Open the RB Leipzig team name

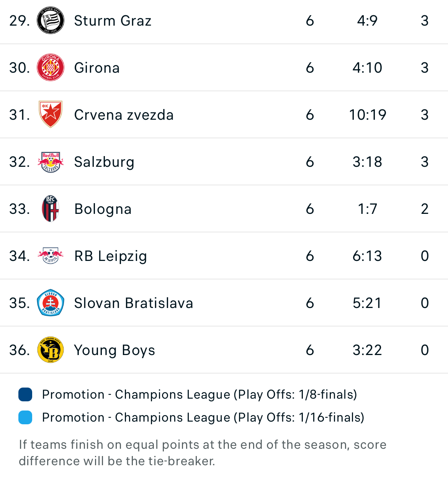click(x=111, y=256)
